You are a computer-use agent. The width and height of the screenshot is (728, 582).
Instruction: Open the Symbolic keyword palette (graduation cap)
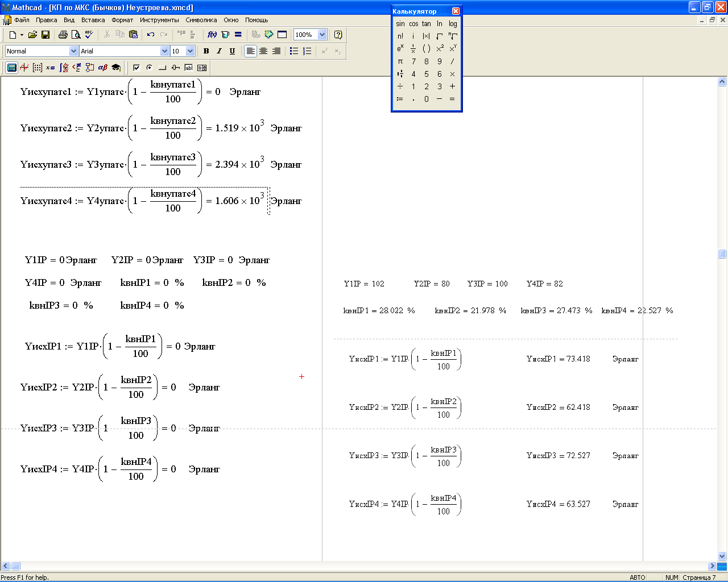coord(116,68)
